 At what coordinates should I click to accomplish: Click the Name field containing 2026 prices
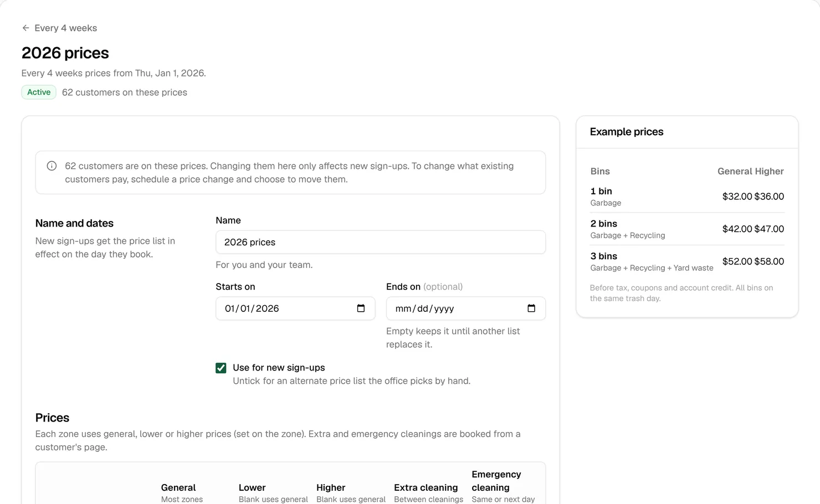[x=381, y=242]
